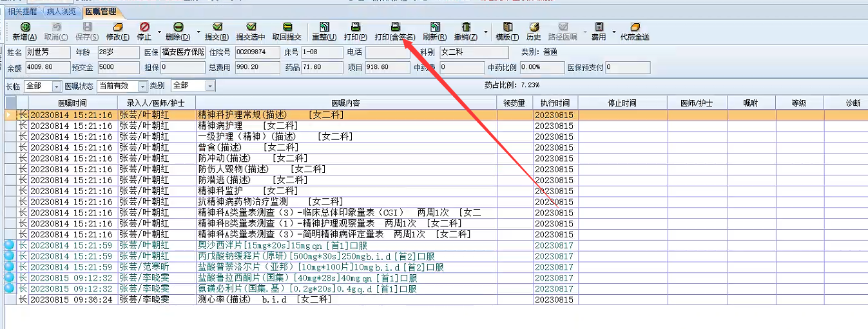Click the 提交选中 submit selected icon
The height and width of the screenshot is (329, 868).
[x=251, y=27]
